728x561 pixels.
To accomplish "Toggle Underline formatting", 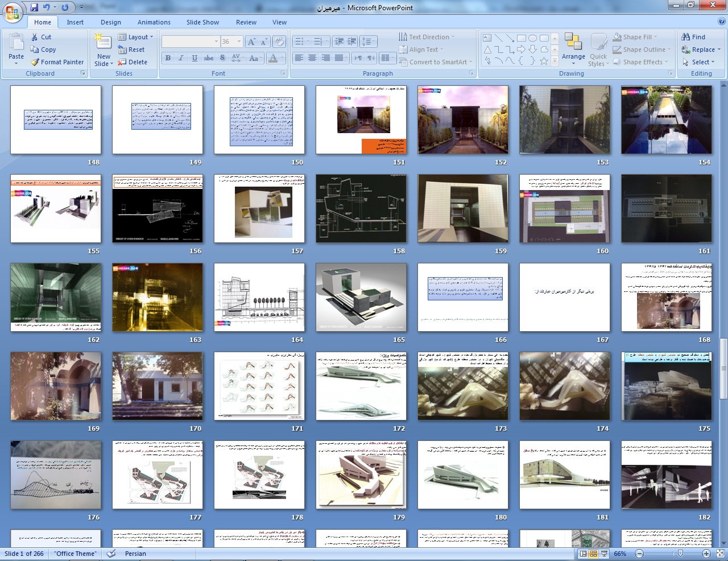I will coord(195,58).
